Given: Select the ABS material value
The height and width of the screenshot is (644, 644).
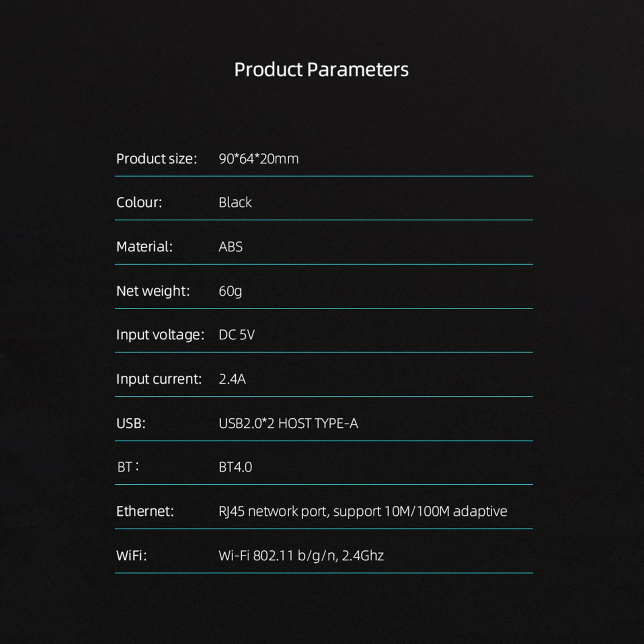Looking at the screenshot, I should 230,247.
